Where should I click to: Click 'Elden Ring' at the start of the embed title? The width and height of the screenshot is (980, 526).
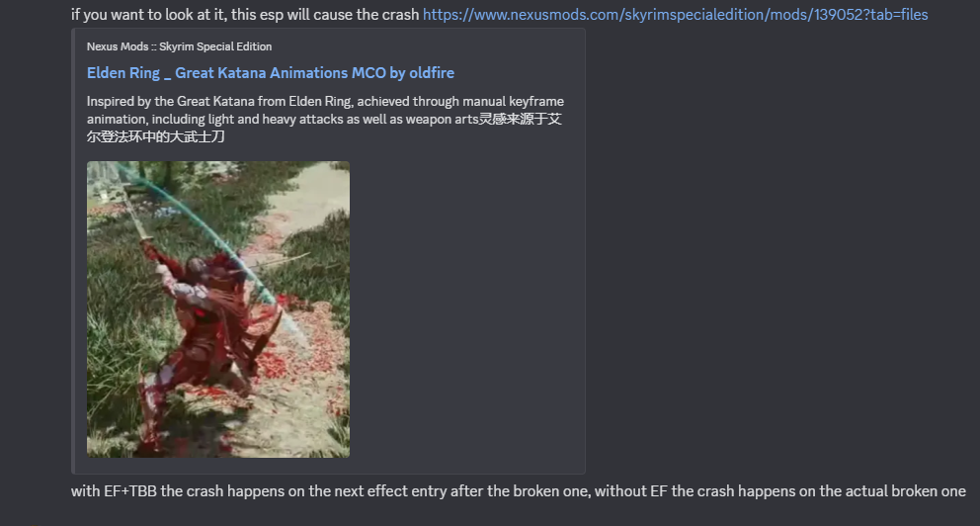coord(123,73)
